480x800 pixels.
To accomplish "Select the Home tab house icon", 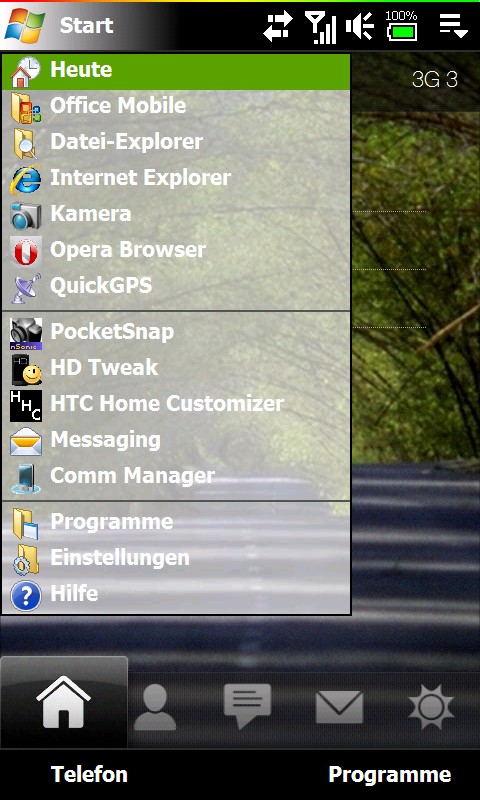I will point(64,702).
